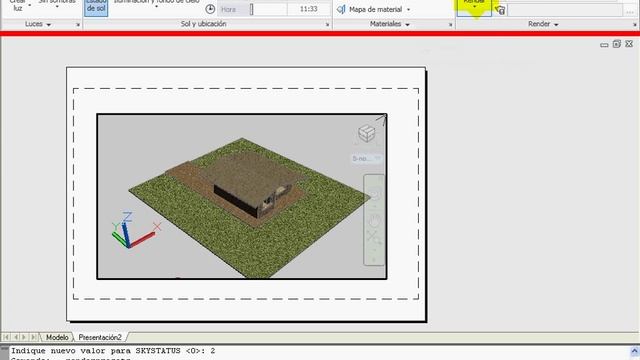Image resolution: width=640 pixels, height=360 pixels.
Task: Click the ViewCube in the viewport
Action: click(367, 133)
